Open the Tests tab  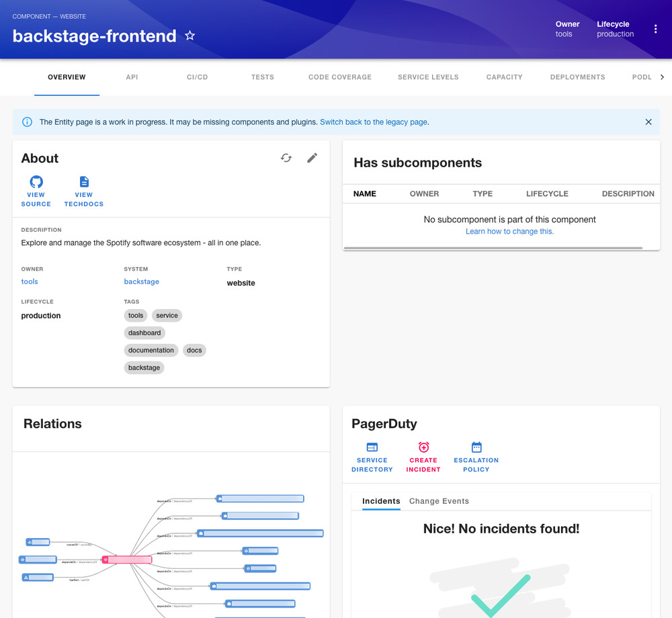click(x=263, y=77)
